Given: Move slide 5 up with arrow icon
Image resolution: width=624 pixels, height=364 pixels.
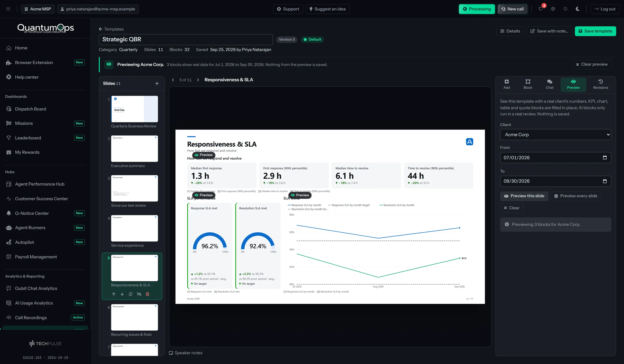Looking at the screenshot, I should tap(114, 294).
